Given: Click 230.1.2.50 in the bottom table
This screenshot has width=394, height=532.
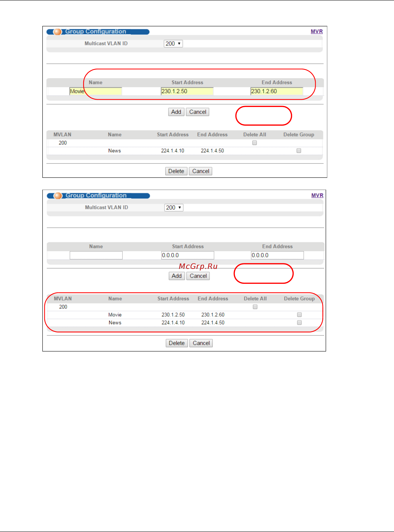Looking at the screenshot, I should point(173,315).
